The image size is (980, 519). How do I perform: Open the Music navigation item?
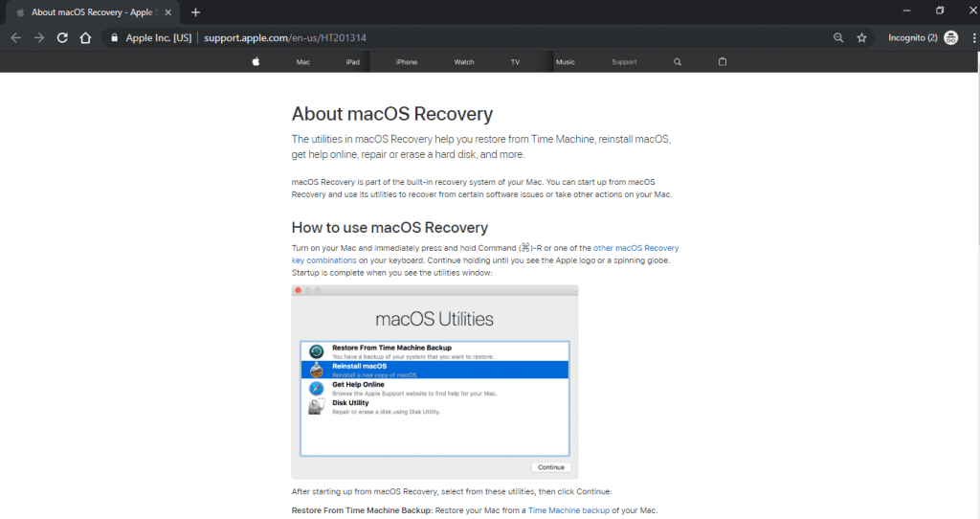click(x=565, y=62)
